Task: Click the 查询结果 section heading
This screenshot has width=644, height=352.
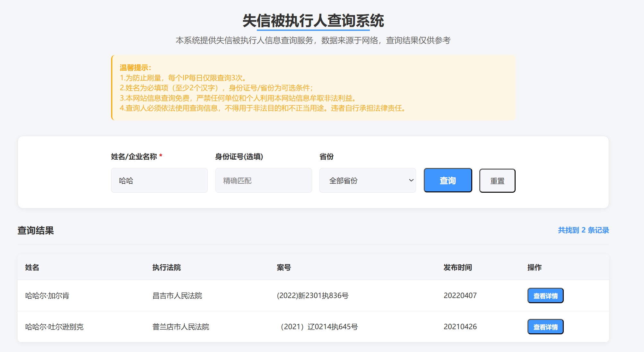Action: click(36, 230)
